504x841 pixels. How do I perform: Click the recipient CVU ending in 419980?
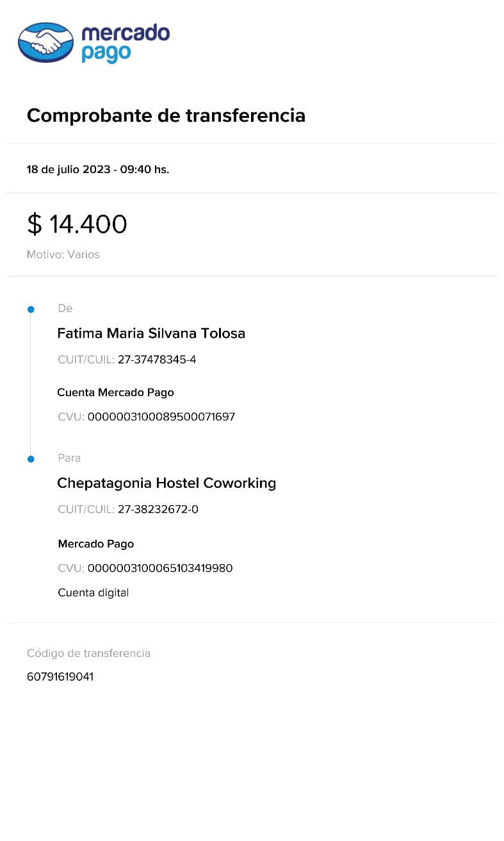click(x=159, y=568)
